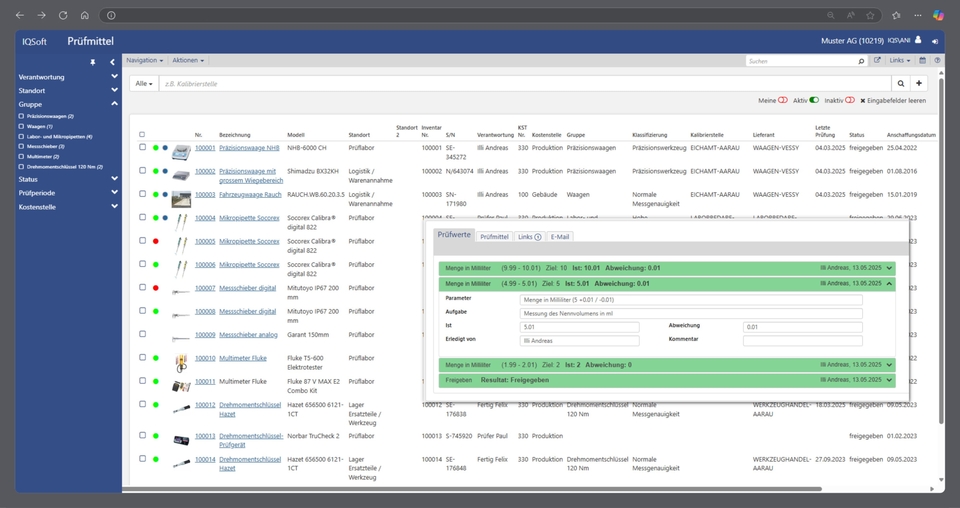Enable the Meine filter toggle

pos(783,101)
